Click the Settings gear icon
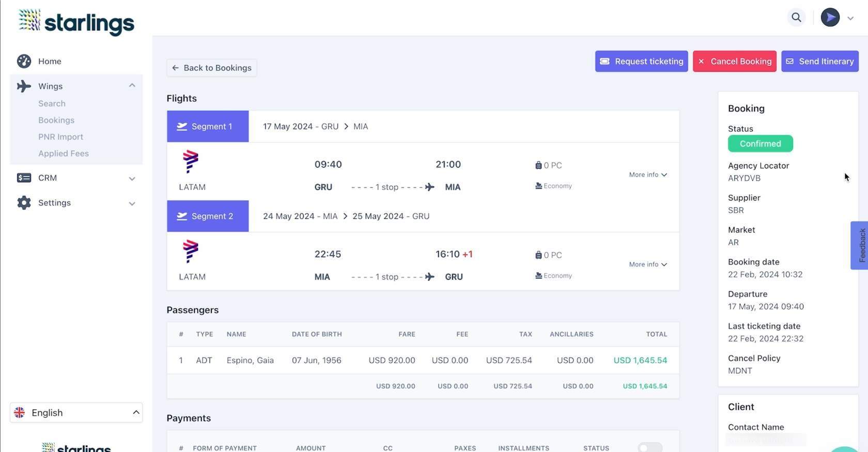Image resolution: width=868 pixels, height=452 pixels. tap(24, 203)
